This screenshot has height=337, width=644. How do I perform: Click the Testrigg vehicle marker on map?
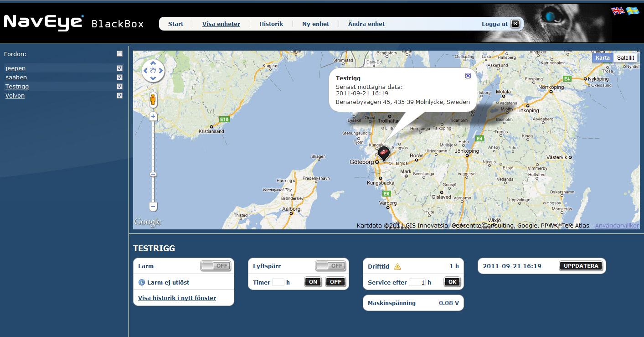384,153
